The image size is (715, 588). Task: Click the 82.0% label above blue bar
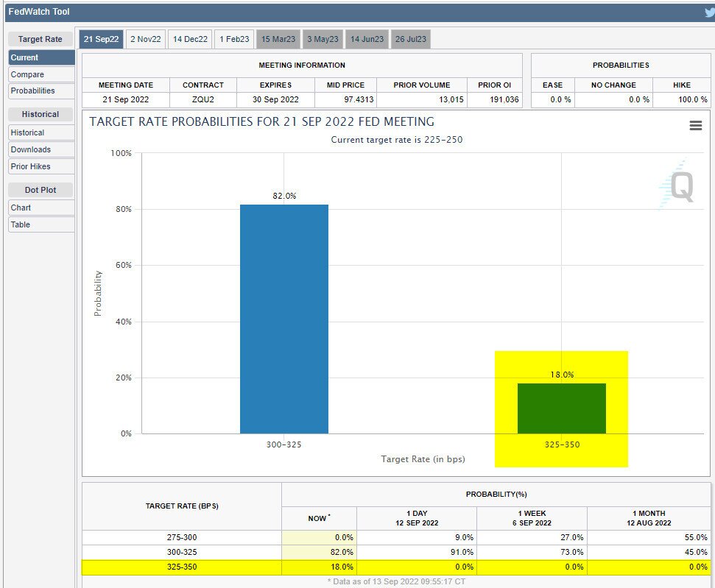284,196
